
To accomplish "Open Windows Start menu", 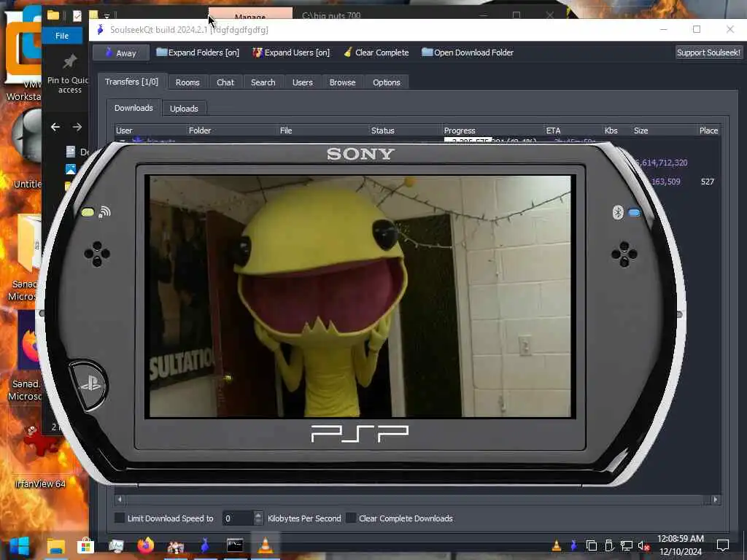I will 20,545.
